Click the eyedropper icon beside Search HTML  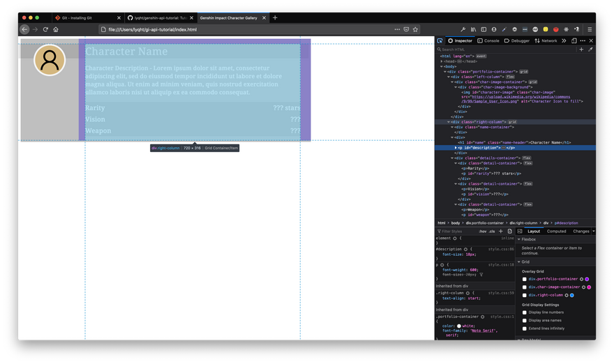click(x=590, y=50)
